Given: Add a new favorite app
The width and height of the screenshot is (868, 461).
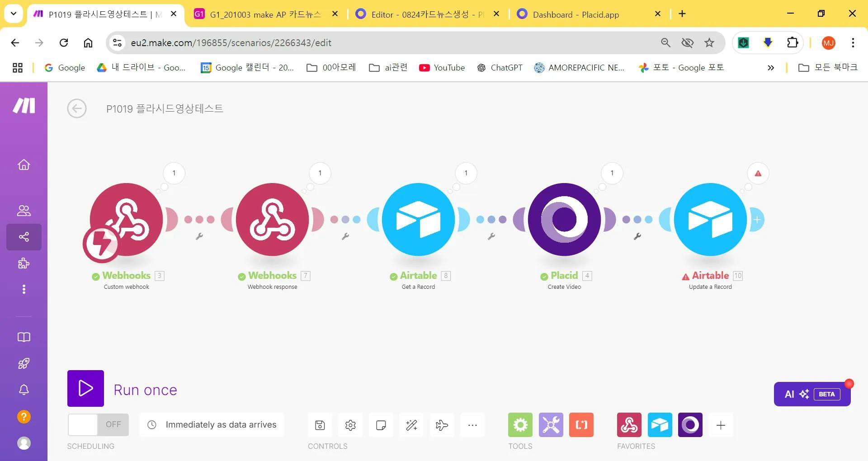Looking at the screenshot, I should tap(721, 425).
